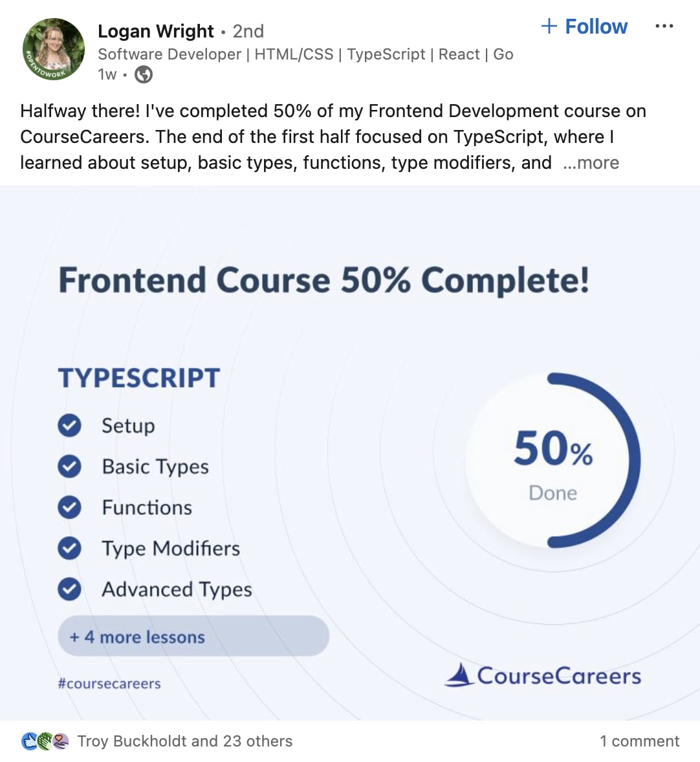700x762 pixels.
Task: Open the Logan Wright name link
Action: pos(155,31)
